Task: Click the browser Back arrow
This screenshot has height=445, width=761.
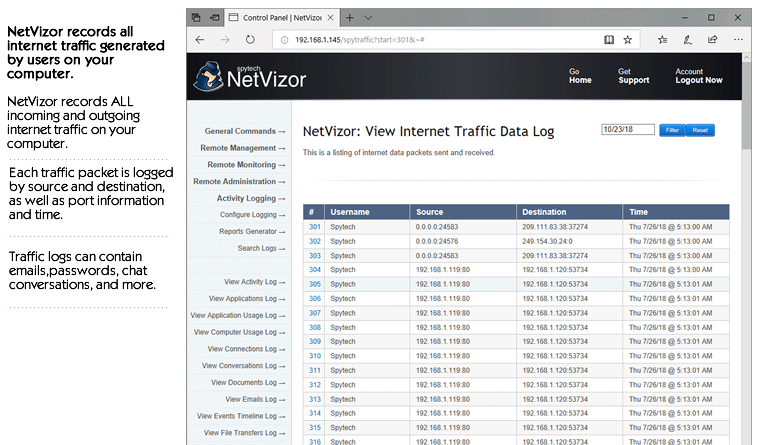Action: click(x=200, y=40)
